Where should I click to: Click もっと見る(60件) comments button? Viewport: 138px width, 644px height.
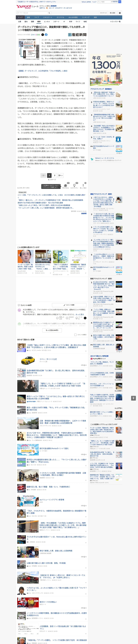pyautogui.click(x=52, y=330)
